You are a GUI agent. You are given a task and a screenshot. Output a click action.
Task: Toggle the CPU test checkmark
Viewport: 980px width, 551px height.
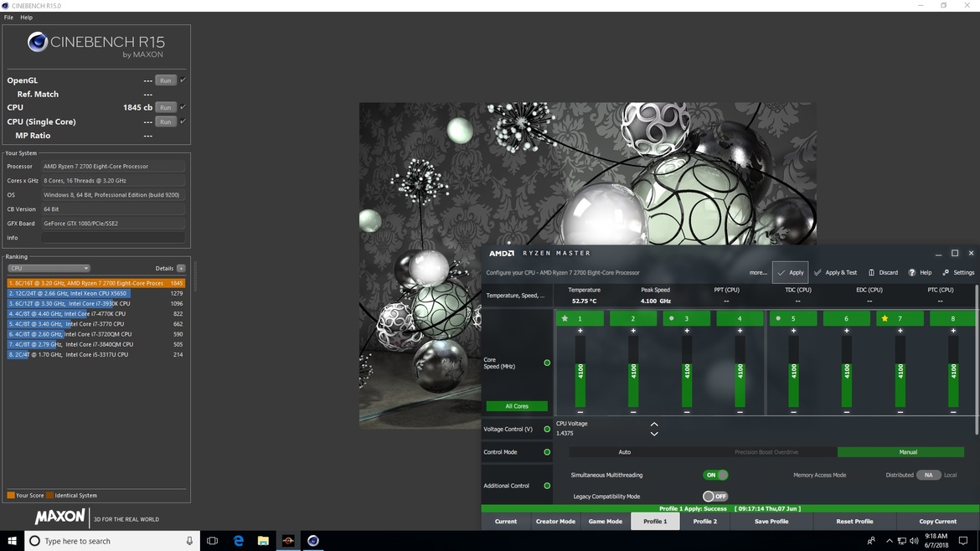coord(183,107)
